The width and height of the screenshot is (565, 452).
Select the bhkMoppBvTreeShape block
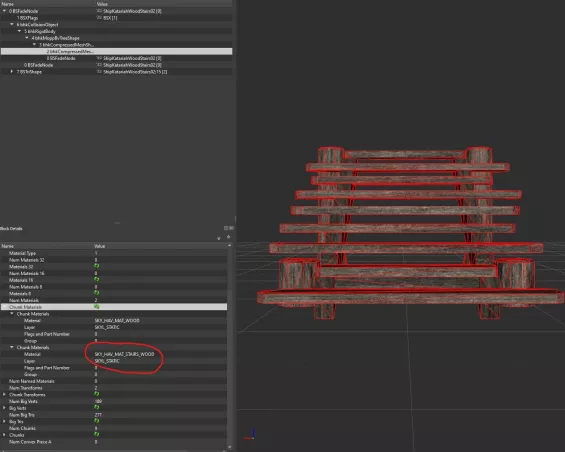(x=116, y=38)
